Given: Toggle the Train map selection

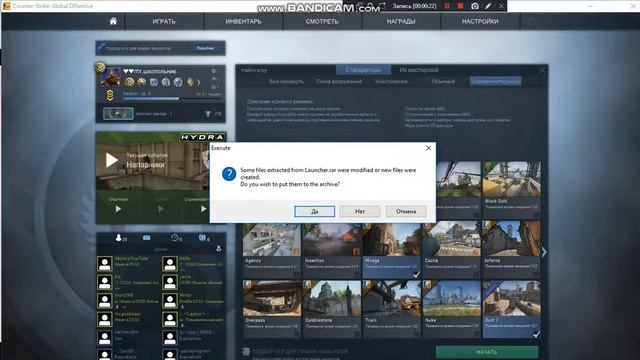Looking at the screenshot, I should pos(391,309).
